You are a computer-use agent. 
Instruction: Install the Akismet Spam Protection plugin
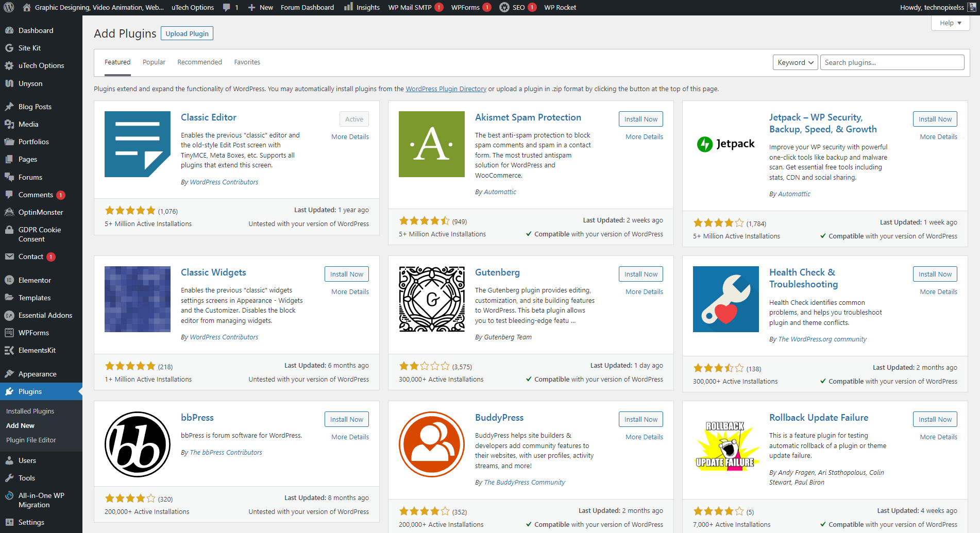point(641,119)
